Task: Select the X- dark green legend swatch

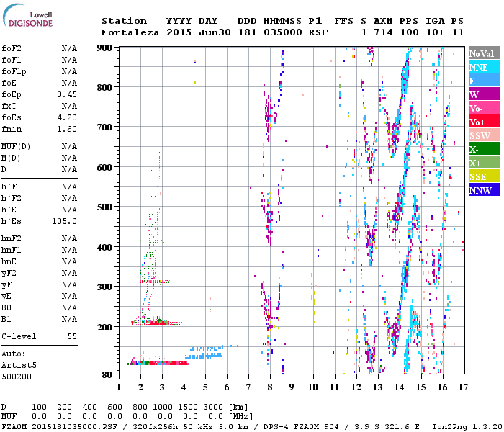Action: pyautogui.click(x=482, y=149)
